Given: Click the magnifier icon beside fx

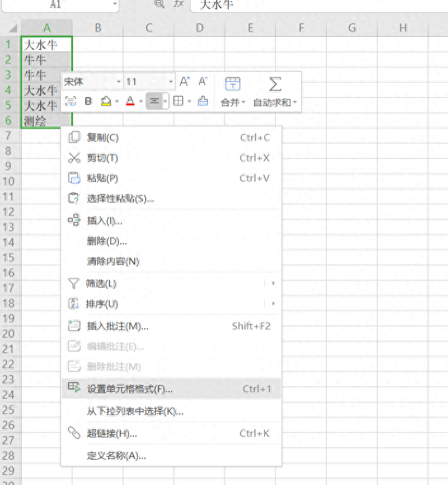Looking at the screenshot, I should click(x=160, y=3).
